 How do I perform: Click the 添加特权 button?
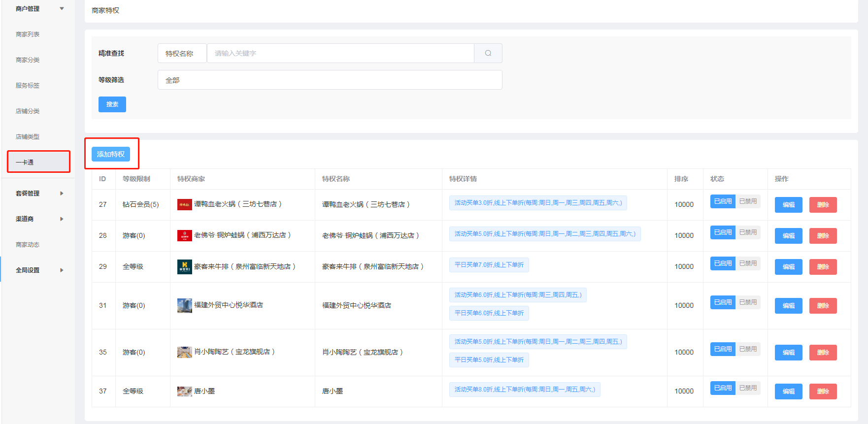pyautogui.click(x=111, y=154)
